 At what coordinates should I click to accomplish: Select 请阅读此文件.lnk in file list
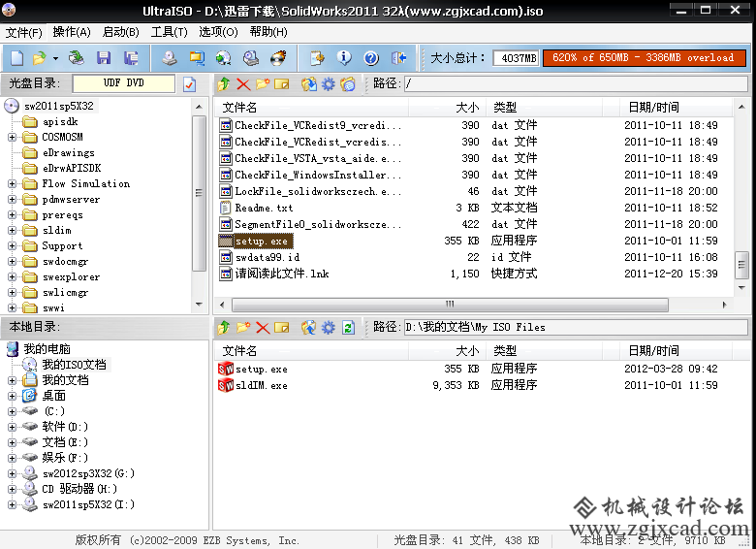tap(282, 274)
